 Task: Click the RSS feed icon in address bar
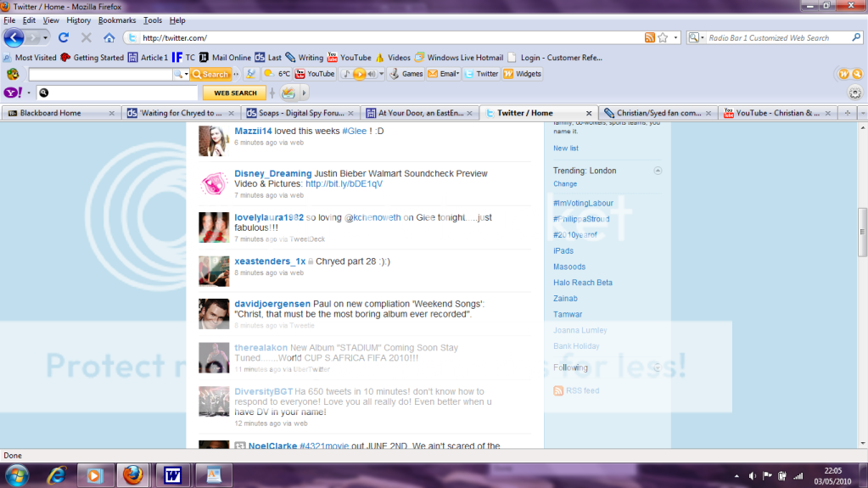click(x=649, y=37)
